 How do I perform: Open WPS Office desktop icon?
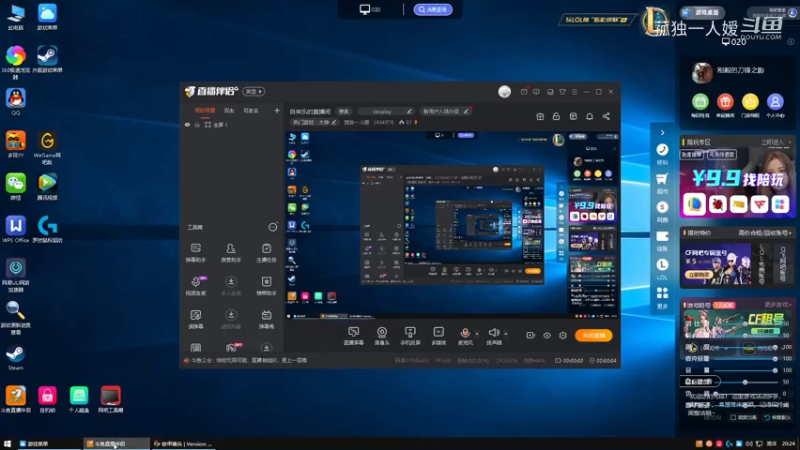pyautogui.click(x=15, y=229)
